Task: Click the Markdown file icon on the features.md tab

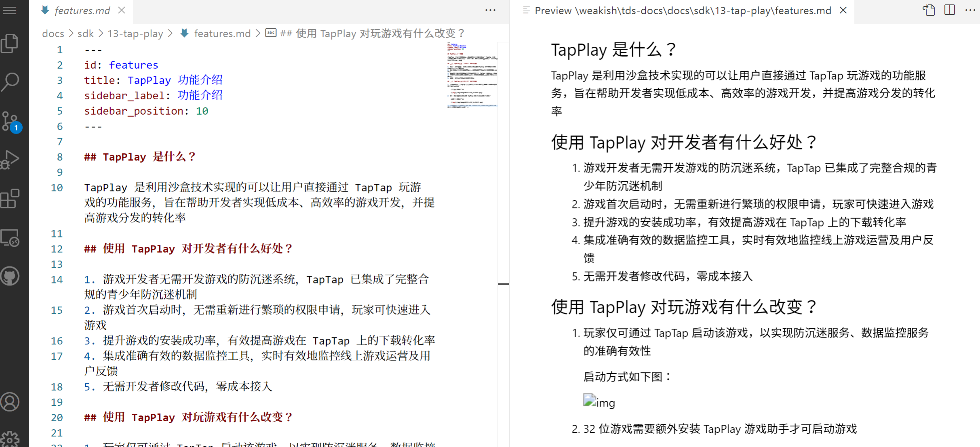Action: (x=45, y=10)
